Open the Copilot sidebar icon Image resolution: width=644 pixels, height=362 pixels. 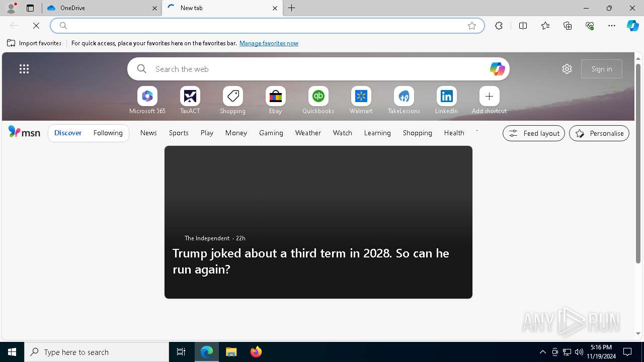pos(632,26)
